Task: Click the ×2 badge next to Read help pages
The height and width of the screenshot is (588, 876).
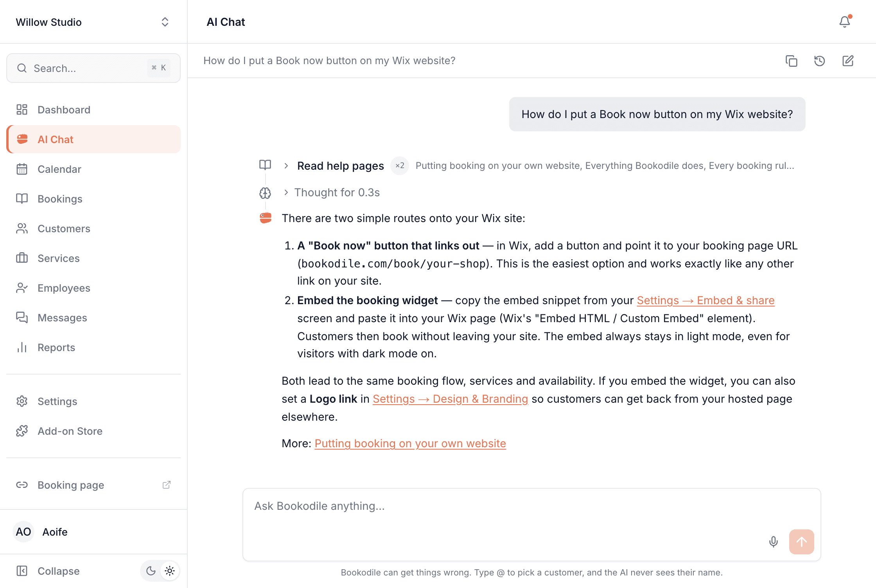Action: coord(400,165)
